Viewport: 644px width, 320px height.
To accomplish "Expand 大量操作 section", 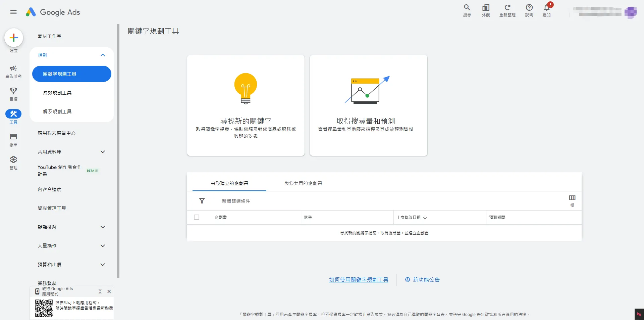I will point(103,246).
